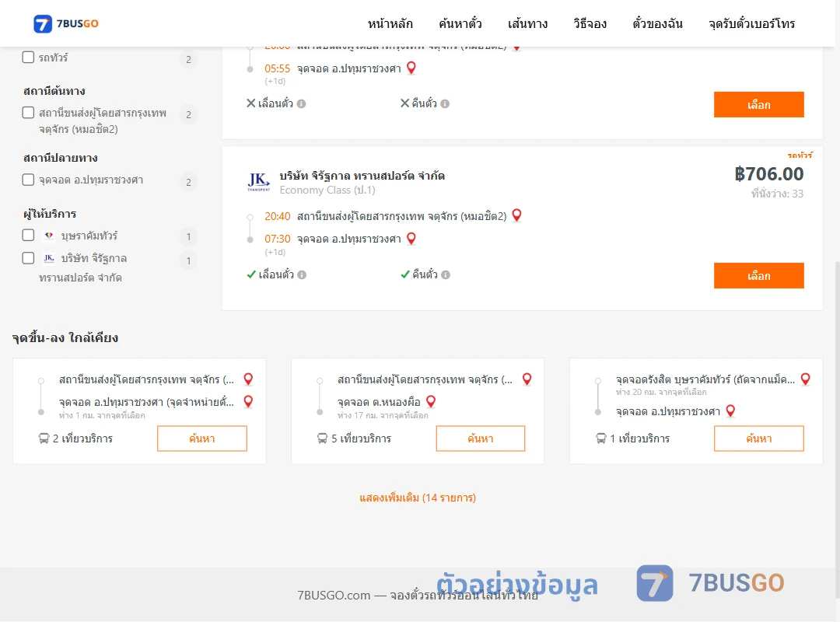Click the บุษราคัมทัวร์ operator logo icon
This screenshot has width=840, height=622.
coord(49,235)
